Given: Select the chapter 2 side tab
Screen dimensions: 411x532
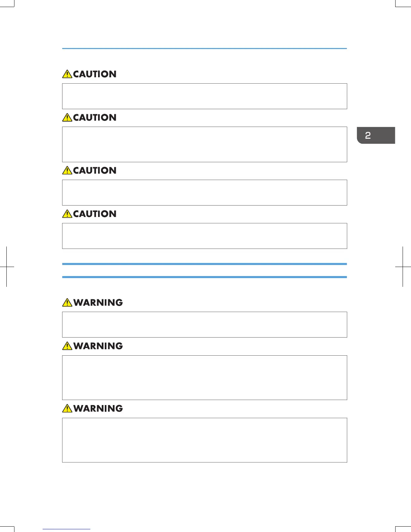Looking at the screenshot, I should (x=376, y=135).
